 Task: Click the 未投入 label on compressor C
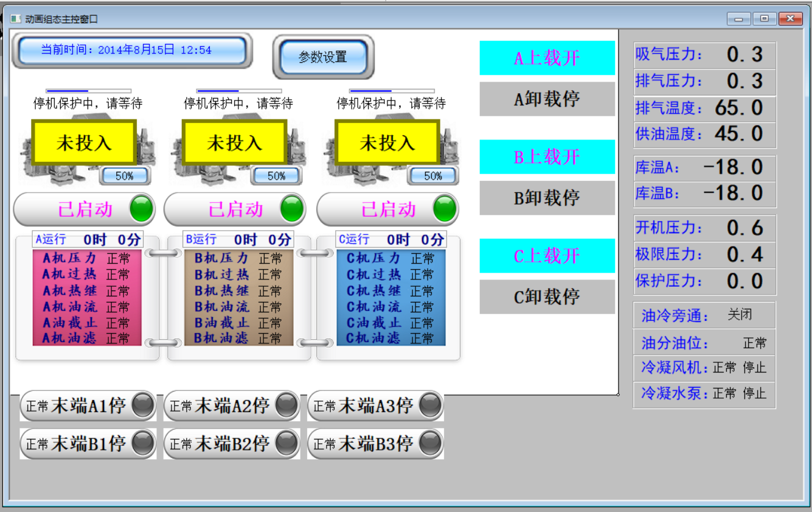point(387,142)
